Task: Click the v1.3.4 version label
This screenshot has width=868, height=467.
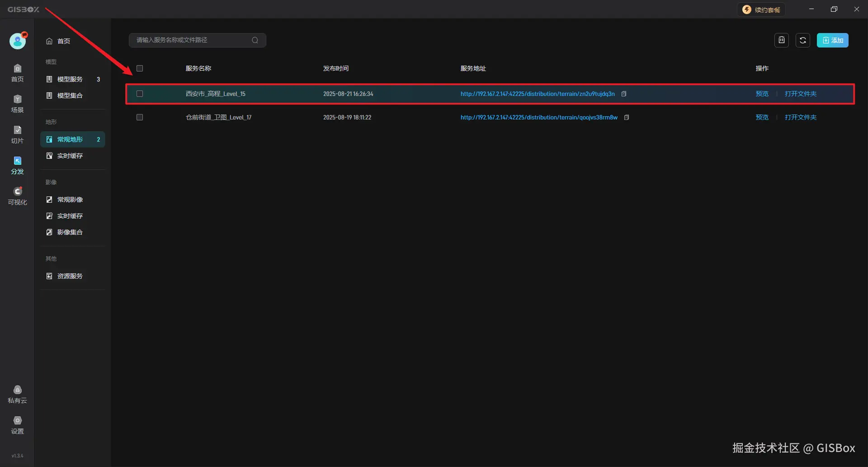Action: [17, 456]
